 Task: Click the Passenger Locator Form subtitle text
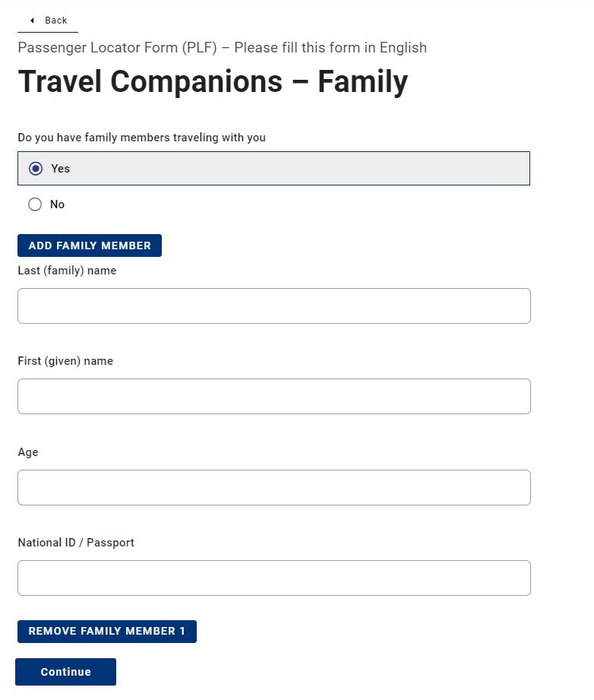click(222, 48)
